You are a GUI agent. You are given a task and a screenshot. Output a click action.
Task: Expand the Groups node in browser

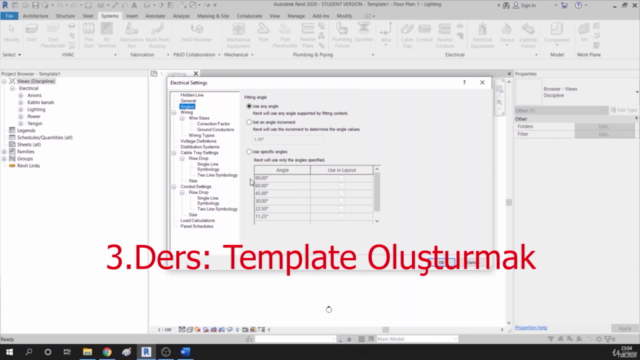4,158
